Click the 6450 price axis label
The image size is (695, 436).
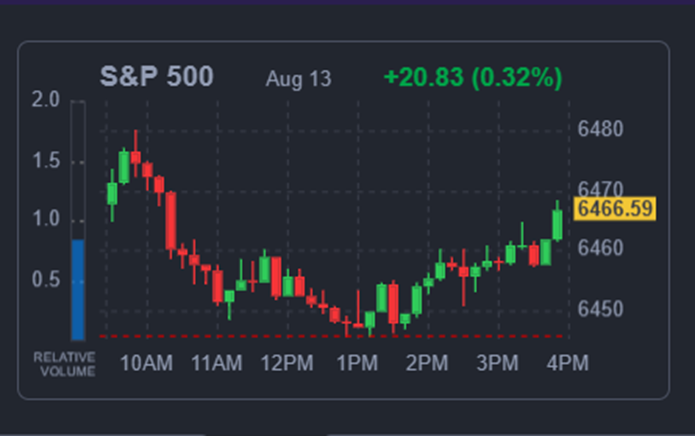click(601, 308)
